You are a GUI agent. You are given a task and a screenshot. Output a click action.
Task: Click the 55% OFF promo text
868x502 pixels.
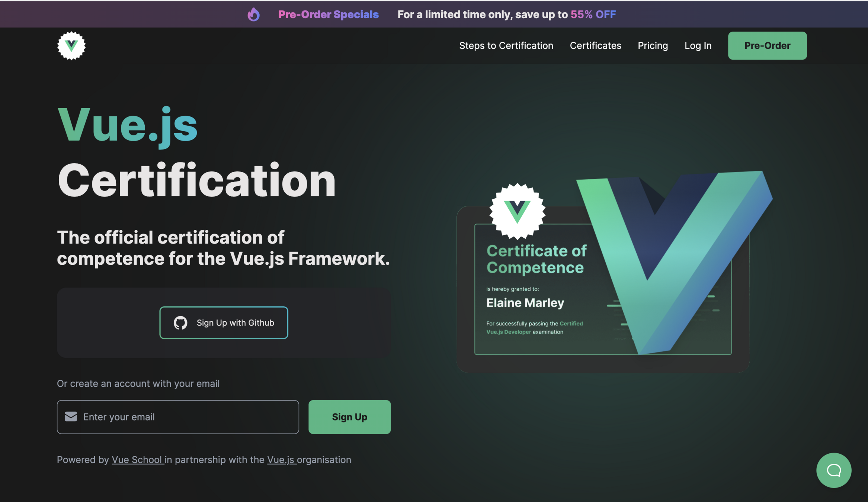tap(593, 15)
